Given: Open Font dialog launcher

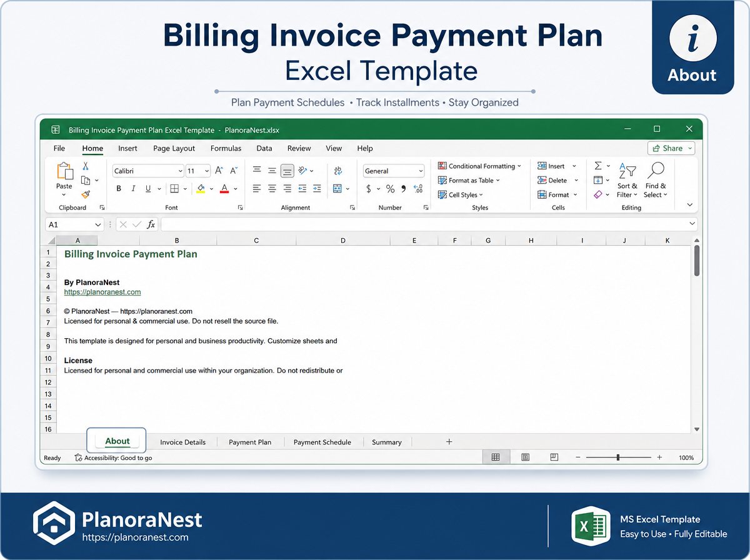Looking at the screenshot, I should [241, 207].
